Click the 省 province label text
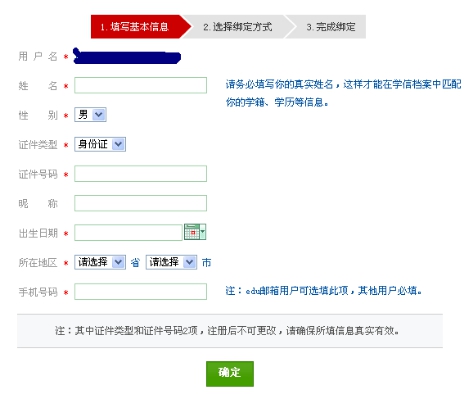The width and height of the screenshot is (474, 394). click(135, 263)
